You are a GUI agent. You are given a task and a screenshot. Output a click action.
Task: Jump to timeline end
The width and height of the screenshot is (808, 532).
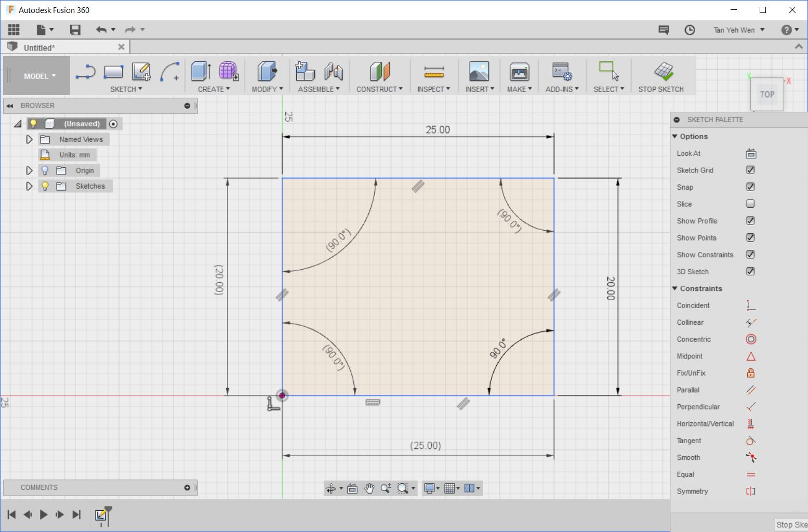76,515
